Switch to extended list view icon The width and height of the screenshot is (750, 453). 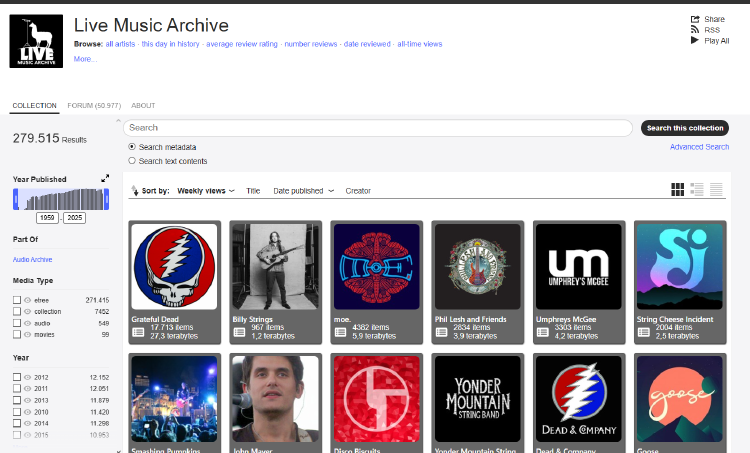click(x=697, y=189)
